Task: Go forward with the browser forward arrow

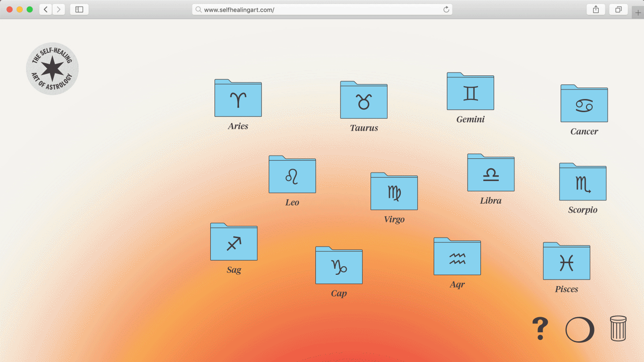Action: (x=58, y=9)
